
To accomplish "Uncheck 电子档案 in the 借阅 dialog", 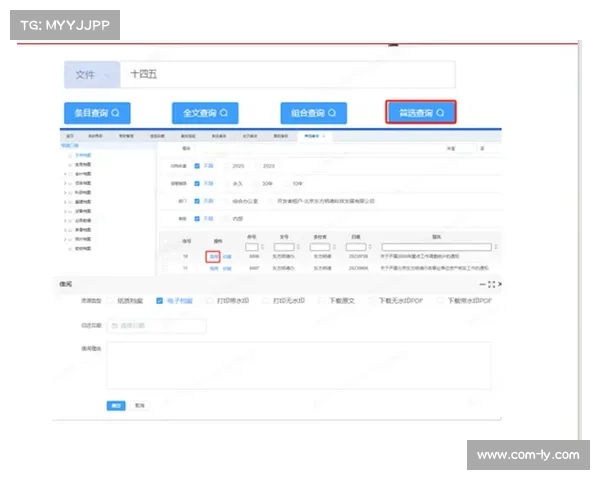I will click(x=160, y=301).
